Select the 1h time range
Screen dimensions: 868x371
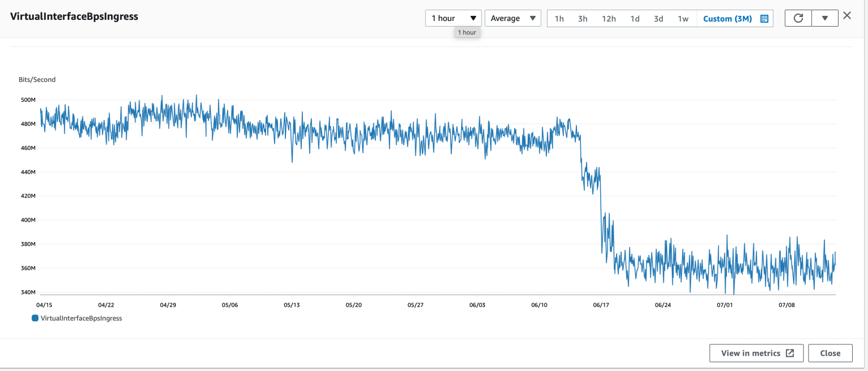(x=559, y=19)
